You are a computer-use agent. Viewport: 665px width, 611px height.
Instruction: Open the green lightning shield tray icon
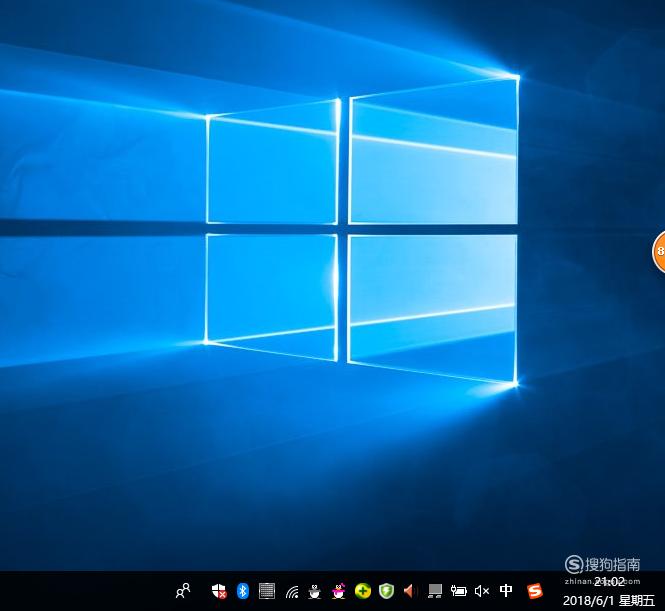pyautogui.click(x=386, y=591)
